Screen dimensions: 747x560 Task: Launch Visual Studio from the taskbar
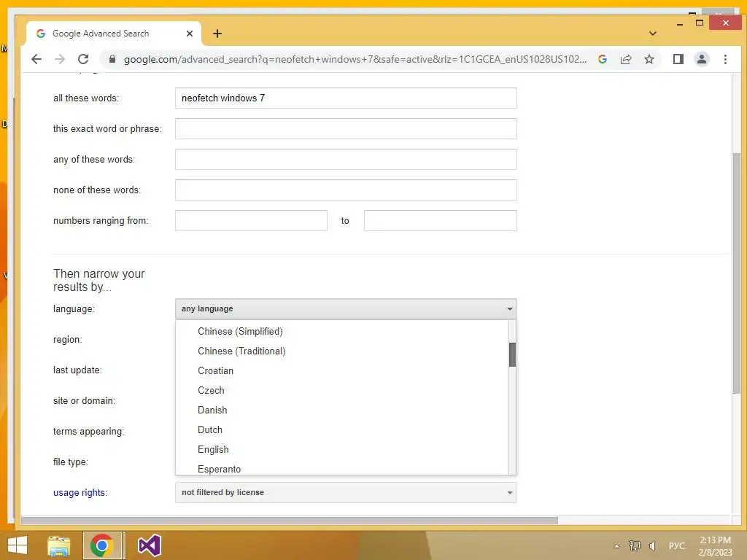[149, 545]
